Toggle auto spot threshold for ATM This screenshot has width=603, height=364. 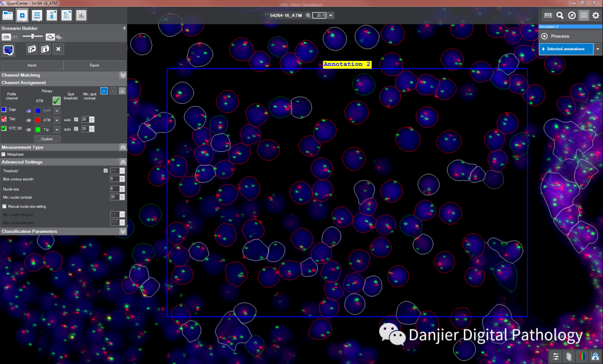coord(76,119)
